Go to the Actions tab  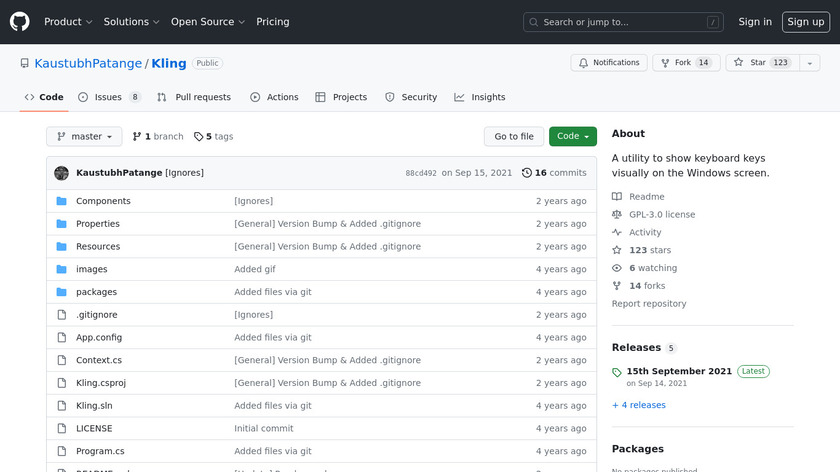[x=274, y=97]
